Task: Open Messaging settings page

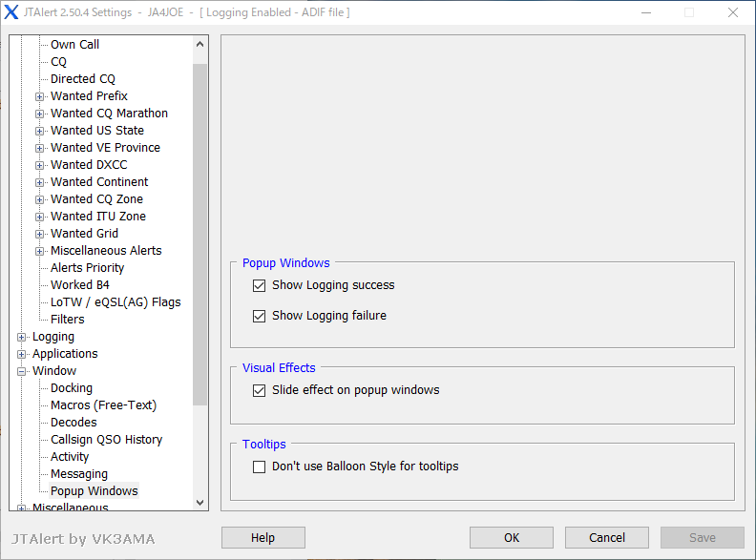Action: (x=79, y=474)
